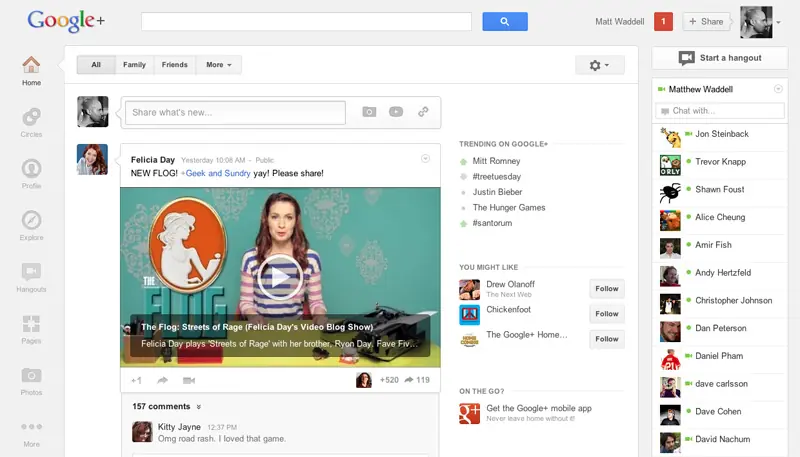Click Get the Google+ mobile app link
This screenshot has height=457, width=800.
(x=539, y=408)
